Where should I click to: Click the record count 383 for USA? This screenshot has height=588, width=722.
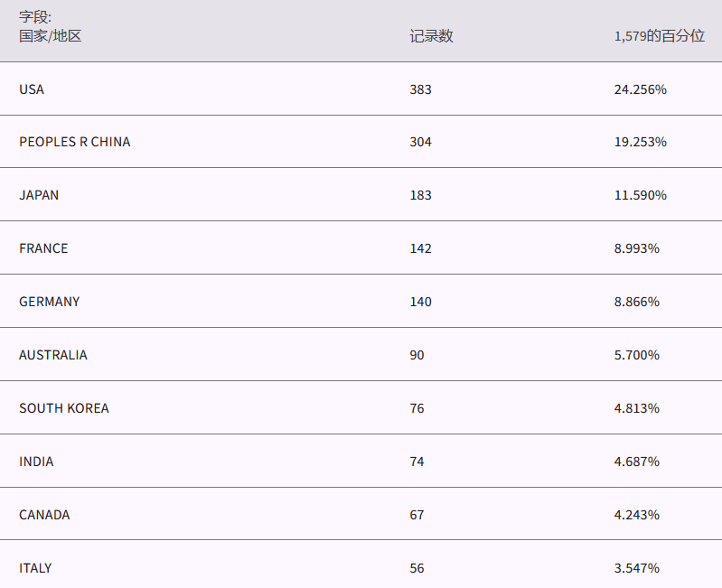pos(420,89)
